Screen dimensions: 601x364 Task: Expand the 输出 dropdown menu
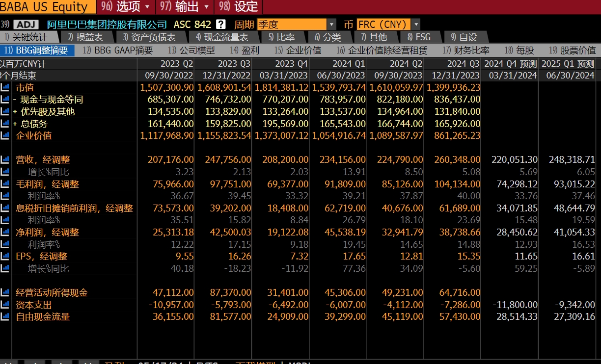(185, 7)
